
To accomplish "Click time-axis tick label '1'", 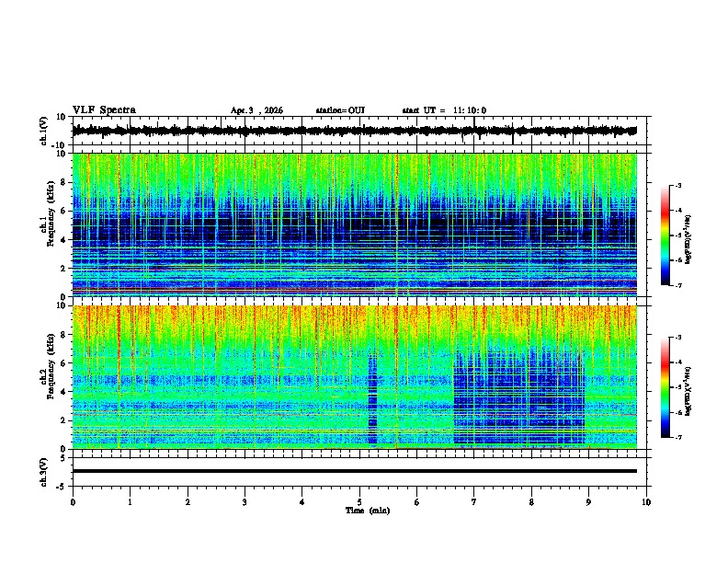I will click(130, 502).
